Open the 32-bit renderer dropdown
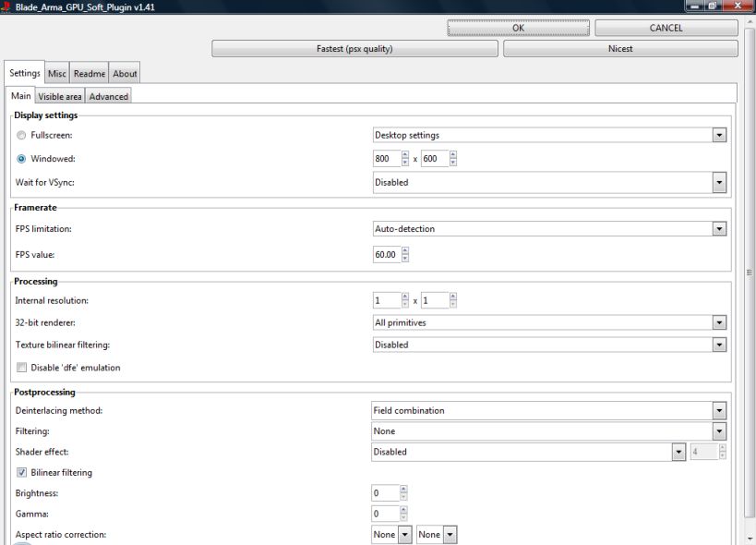This screenshot has width=756, height=545. coord(549,322)
